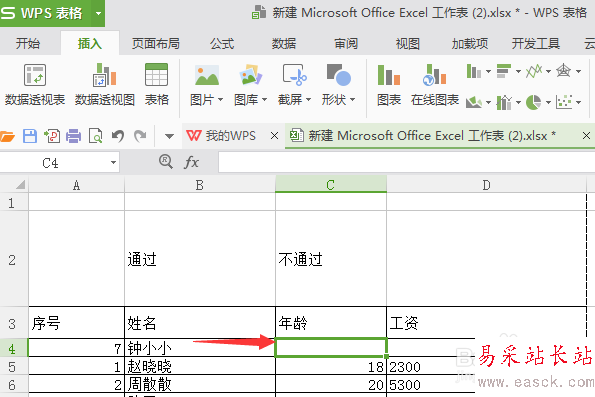The width and height of the screenshot is (595, 397).
Task: Expand the 图库 dropdown arrow
Action: point(264,100)
